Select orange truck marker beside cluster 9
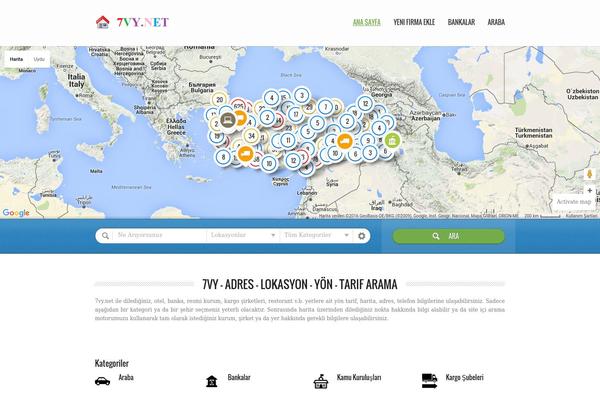600x400 pixels. coord(345,141)
